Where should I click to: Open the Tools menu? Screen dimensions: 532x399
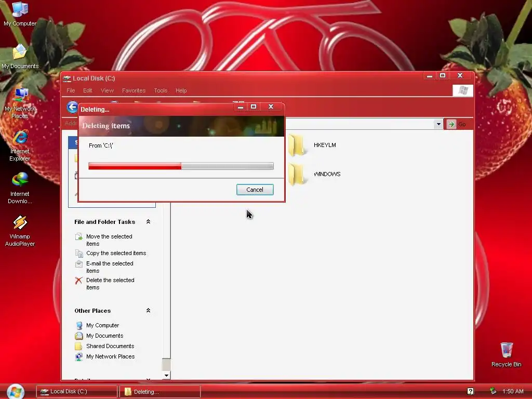(161, 90)
